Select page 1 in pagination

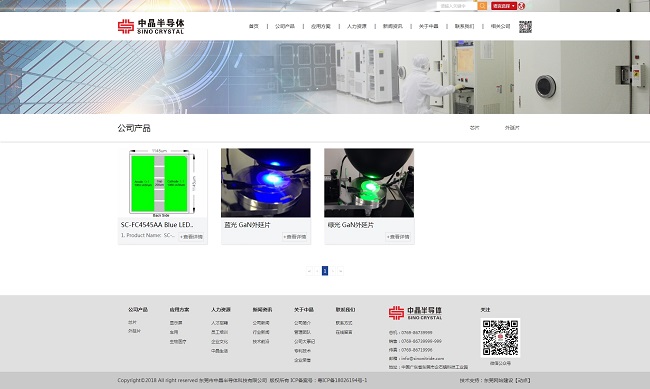[x=325, y=271]
